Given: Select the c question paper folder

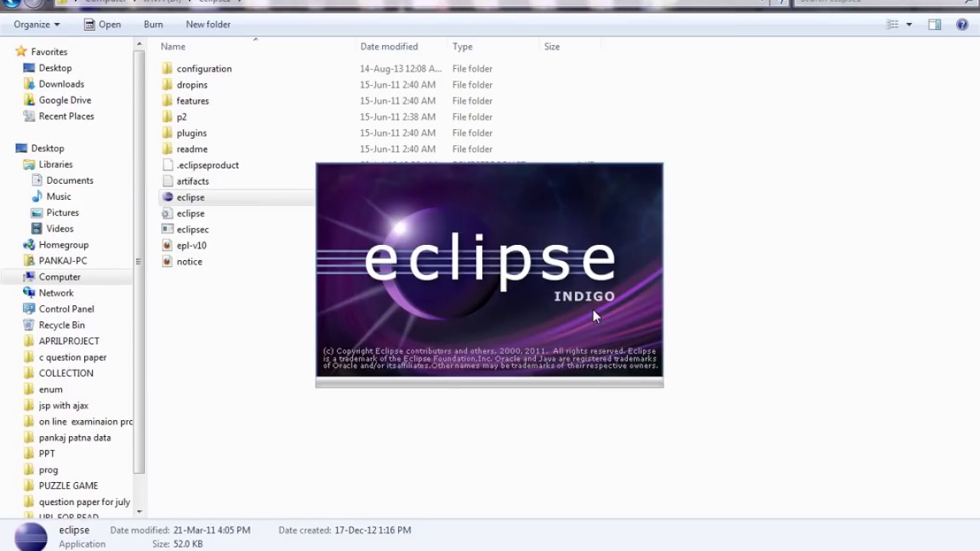Looking at the screenshot, I should [73, 357].
